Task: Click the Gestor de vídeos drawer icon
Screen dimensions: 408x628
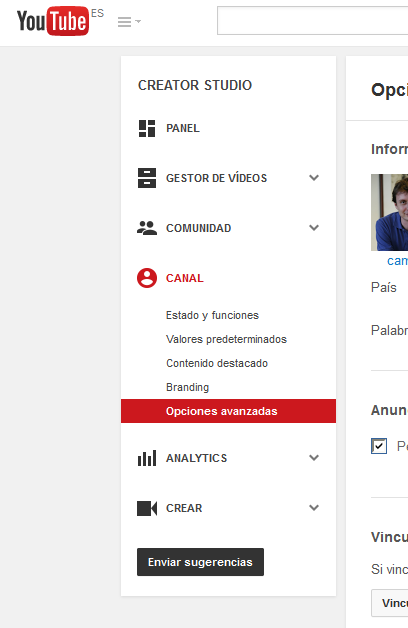Action: [147, 178]
